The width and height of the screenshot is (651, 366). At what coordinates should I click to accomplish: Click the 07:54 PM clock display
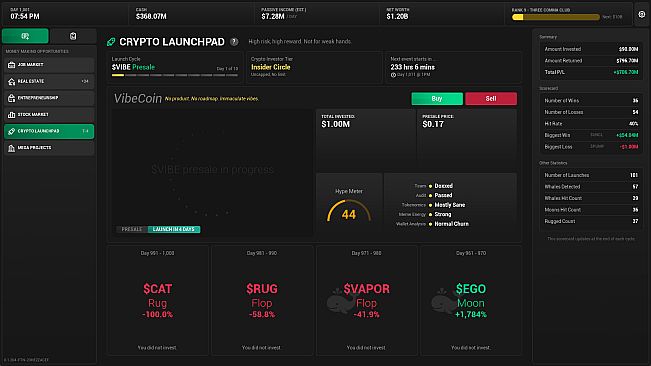pyautogui.click(x=25, y=16)
